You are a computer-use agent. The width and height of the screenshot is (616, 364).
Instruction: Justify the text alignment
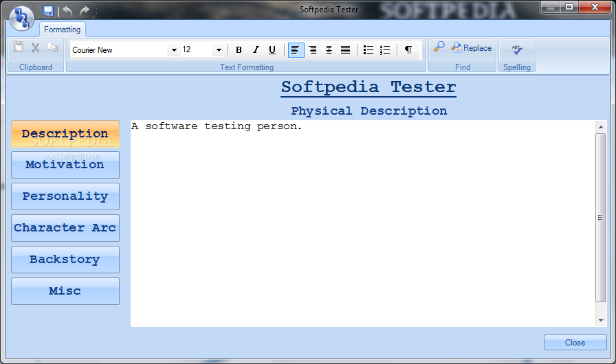click(x=345, y=50)
